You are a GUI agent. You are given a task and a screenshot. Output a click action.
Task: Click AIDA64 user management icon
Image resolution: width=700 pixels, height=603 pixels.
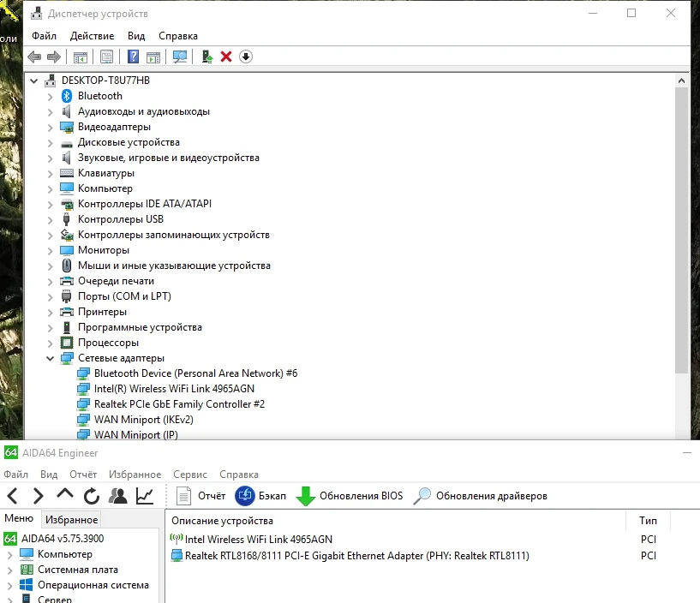[118, 496]
